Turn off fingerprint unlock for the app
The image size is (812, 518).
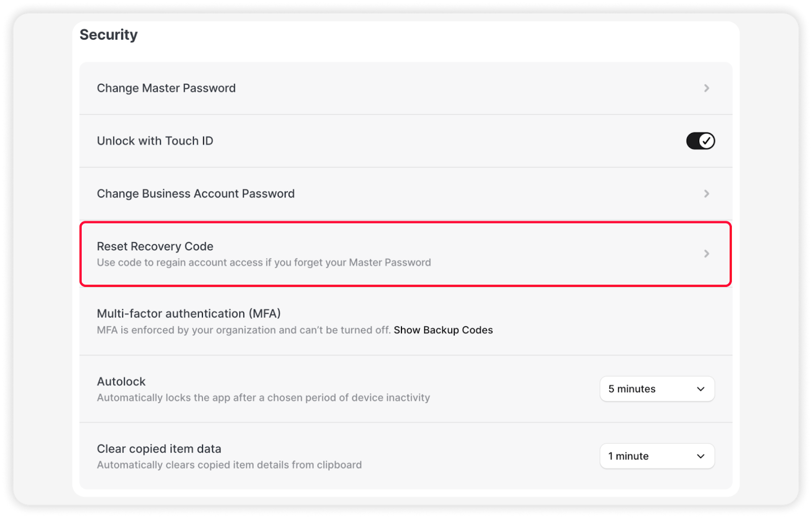point(700,141)
